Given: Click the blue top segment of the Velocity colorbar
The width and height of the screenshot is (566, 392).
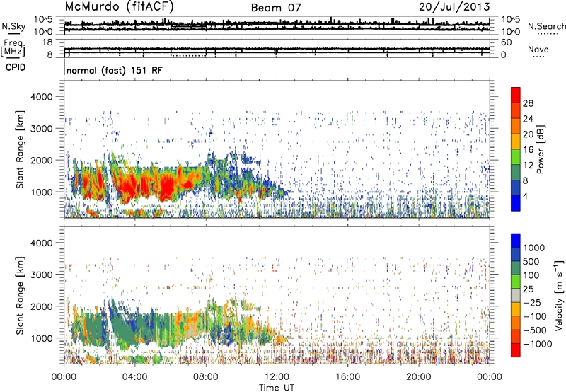Looking at the screenshot, I should point(516,241).
